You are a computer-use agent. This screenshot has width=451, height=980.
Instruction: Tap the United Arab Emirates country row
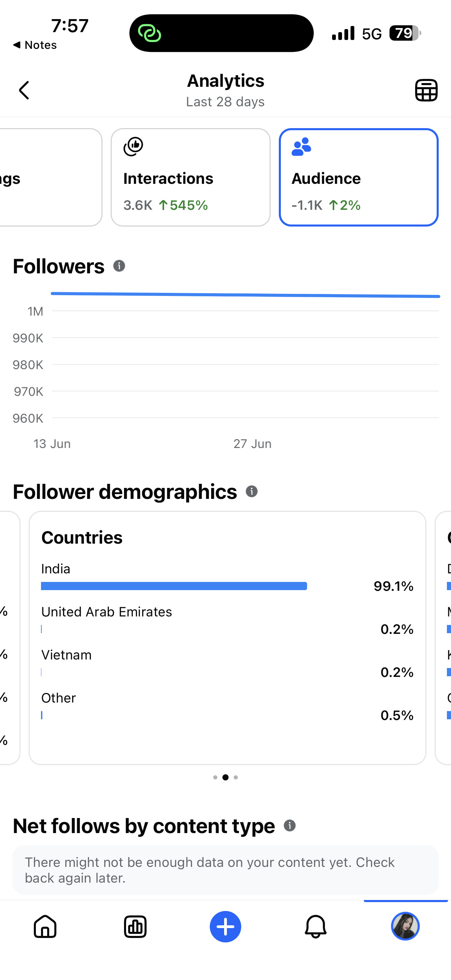[x=228, y=620]
